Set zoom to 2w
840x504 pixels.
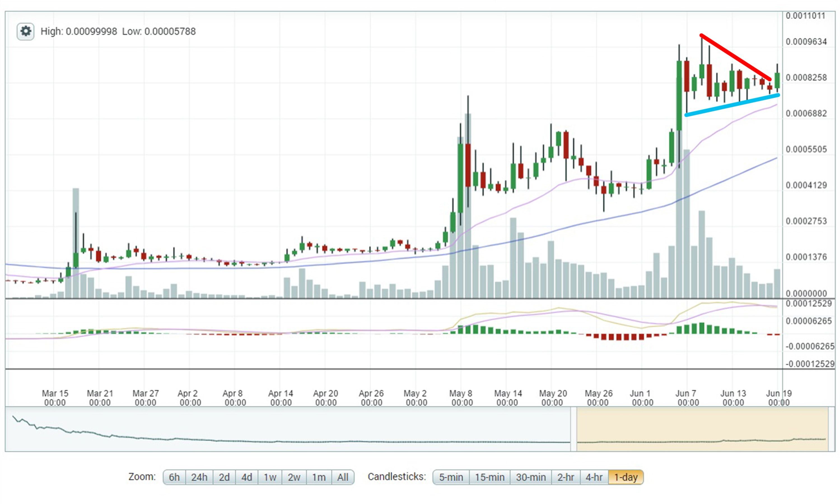(294, 477)
